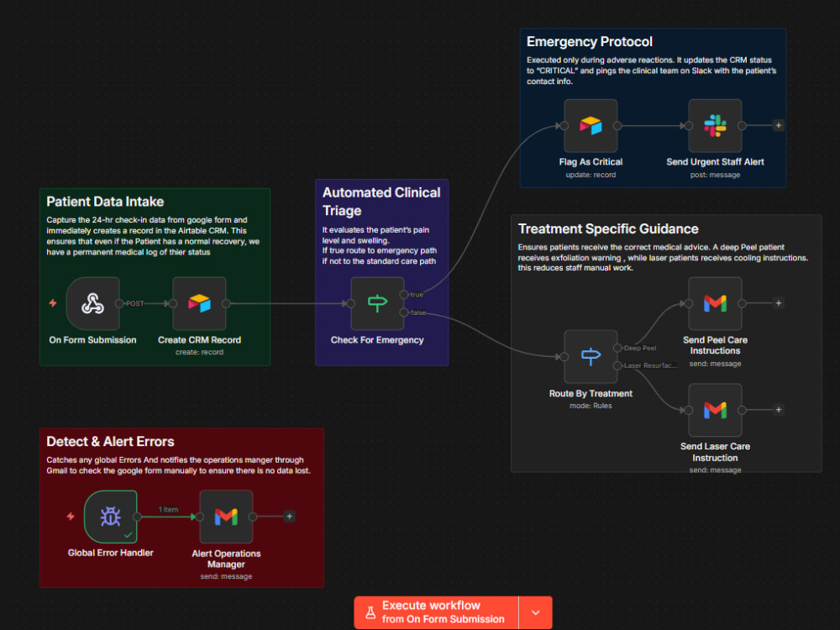Select the Automated Clinical Triage sticky note title
Image resolution: width=840 pixels, height=630 pixels.
381,202
